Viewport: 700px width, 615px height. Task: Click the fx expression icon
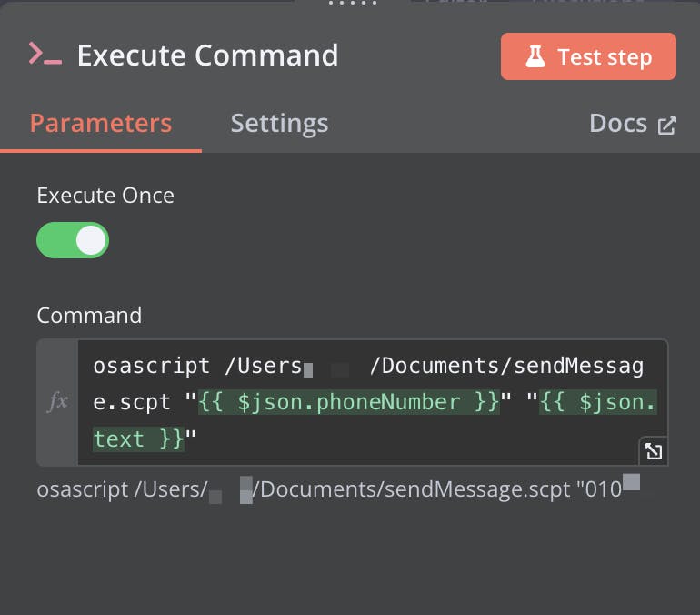[57, 402]
